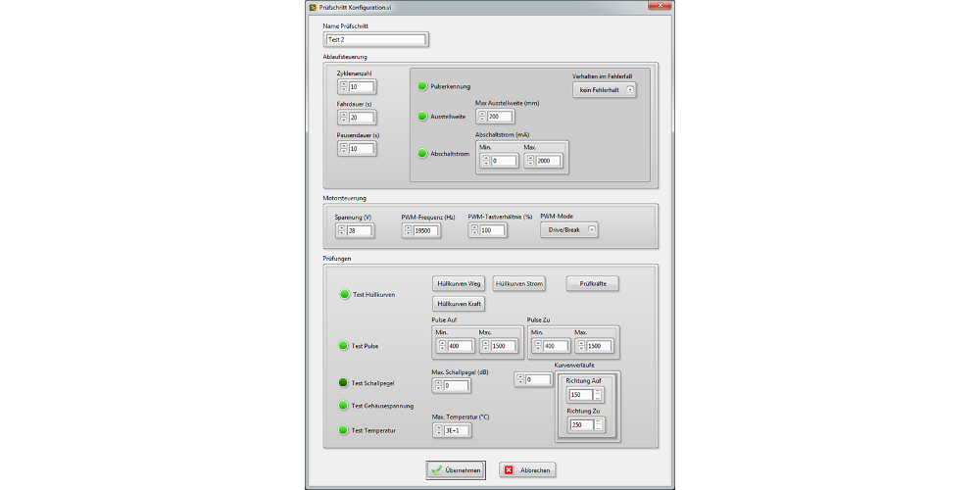The height and width of the screenshot is (490, 980).
Task: Click the red X icon on Abbrechen
Action: (509, 470)
